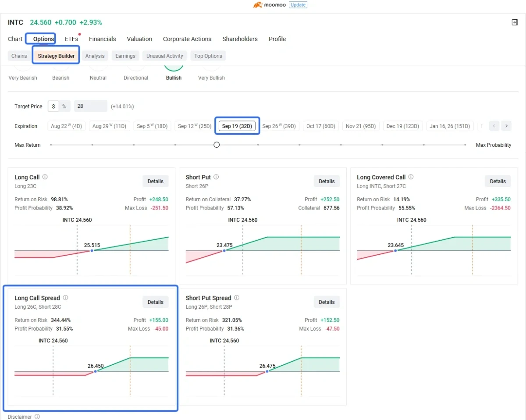Choose Sep 19 (32D) expiration
Image resolution: width=526 pixels, height=420 pixels.
[237, 126]
